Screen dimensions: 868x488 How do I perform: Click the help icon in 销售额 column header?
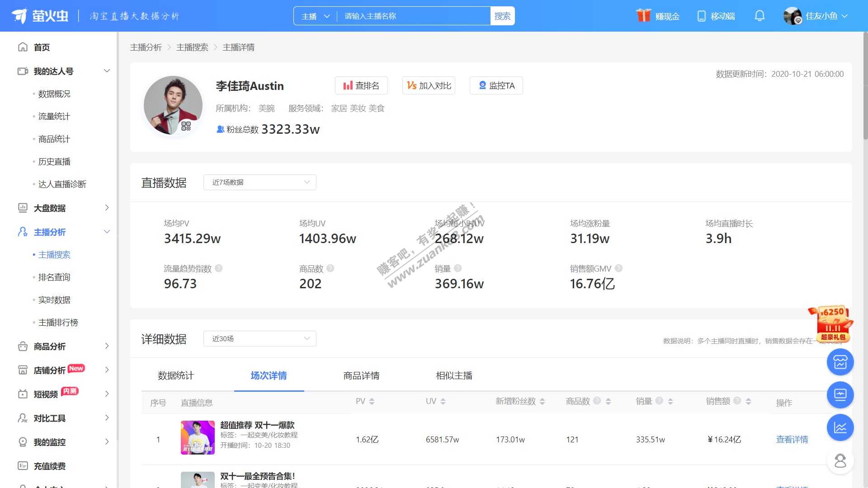(737, 401)
